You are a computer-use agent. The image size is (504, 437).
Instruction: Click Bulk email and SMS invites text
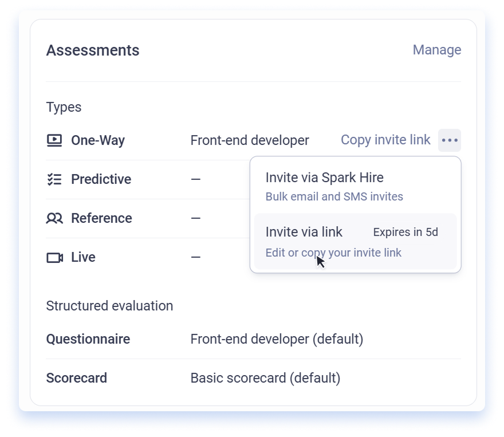click(334, 196)
